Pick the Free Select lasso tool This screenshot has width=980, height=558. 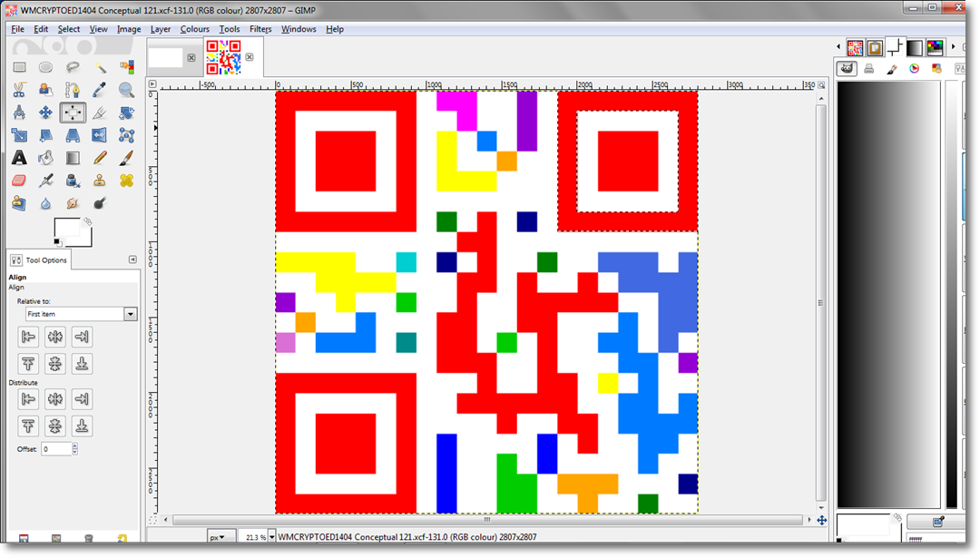73,67
